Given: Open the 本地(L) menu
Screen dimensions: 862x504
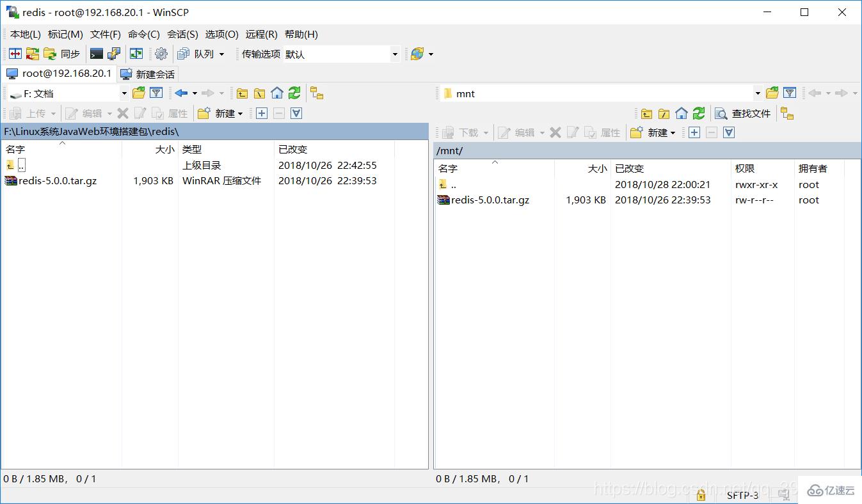Looking at the screenshot, I should point(25,35).
